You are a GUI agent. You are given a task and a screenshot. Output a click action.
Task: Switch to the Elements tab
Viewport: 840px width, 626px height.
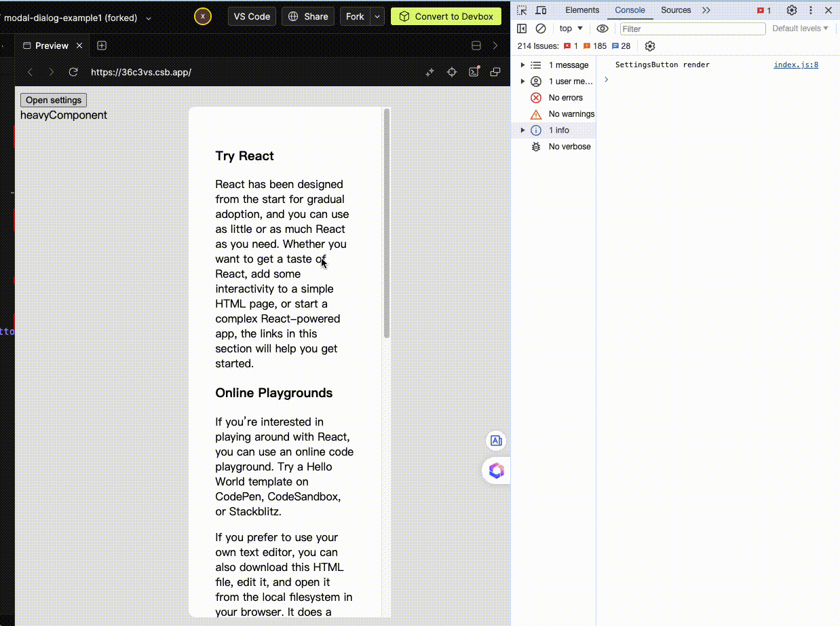[581, 10]
